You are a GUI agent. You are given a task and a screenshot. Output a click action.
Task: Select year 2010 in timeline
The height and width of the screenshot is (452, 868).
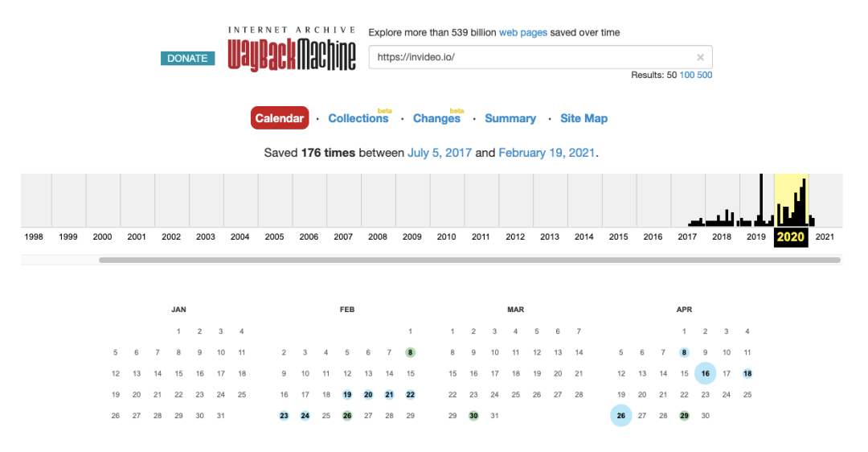446,236
